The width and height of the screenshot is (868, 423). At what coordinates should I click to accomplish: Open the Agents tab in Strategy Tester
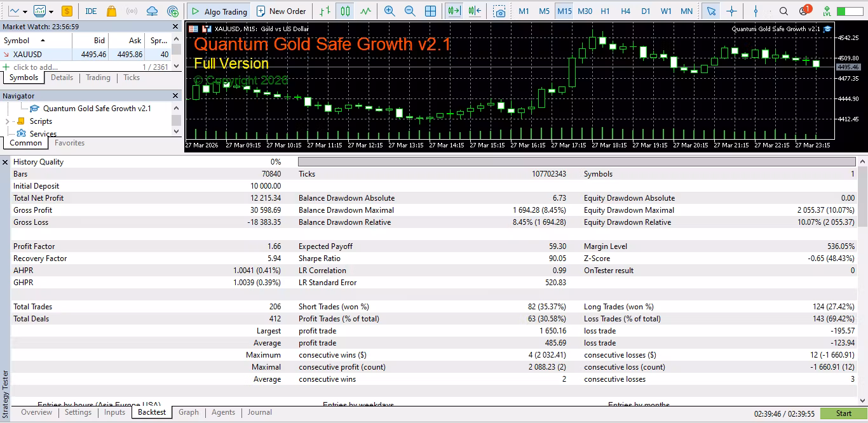[224, 412]
